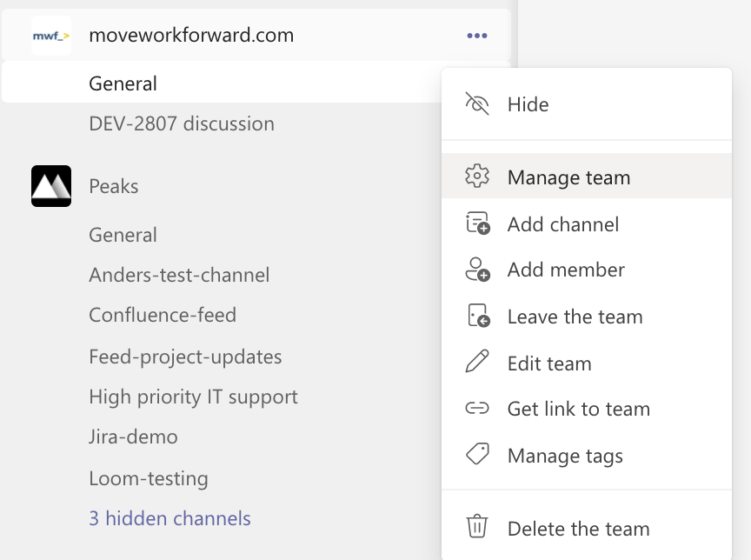
Task: Click the three-dots more options button
Action: (x=477, y=36)
